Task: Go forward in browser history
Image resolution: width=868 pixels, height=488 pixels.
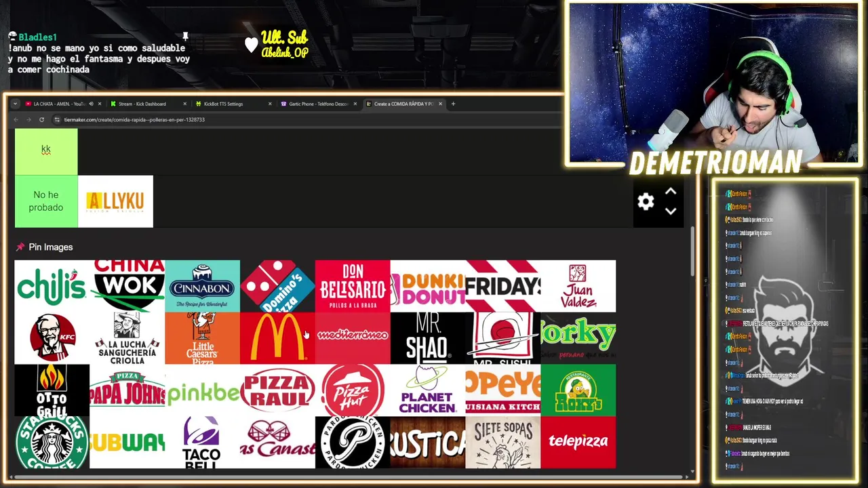Action: 28,120
